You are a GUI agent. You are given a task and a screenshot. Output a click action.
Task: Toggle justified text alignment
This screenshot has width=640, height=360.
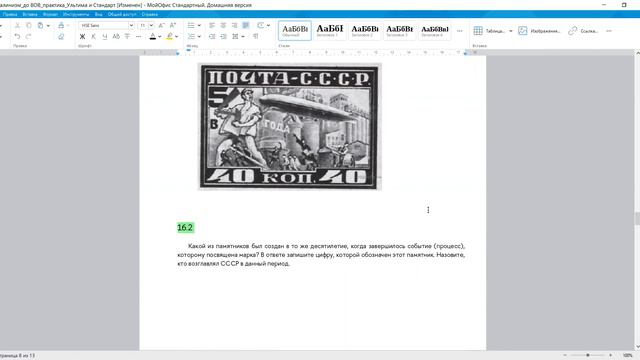pyautogui.click(x=246, y=25)
